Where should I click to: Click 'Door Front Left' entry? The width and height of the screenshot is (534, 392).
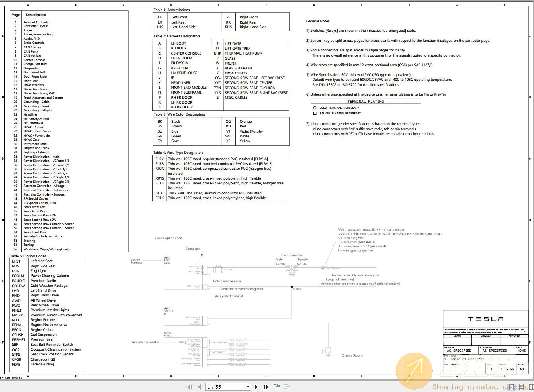click(34, 73)
